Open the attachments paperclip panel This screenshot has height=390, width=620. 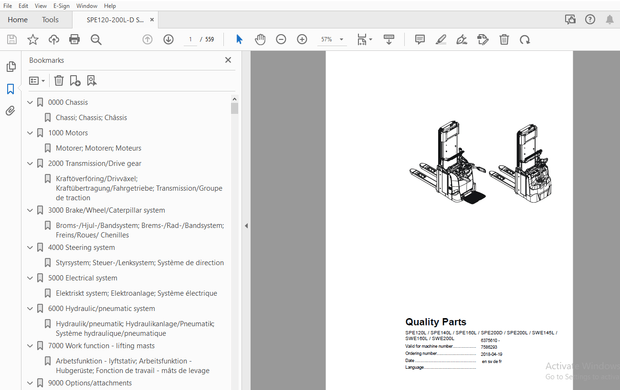tap(11, 111)
